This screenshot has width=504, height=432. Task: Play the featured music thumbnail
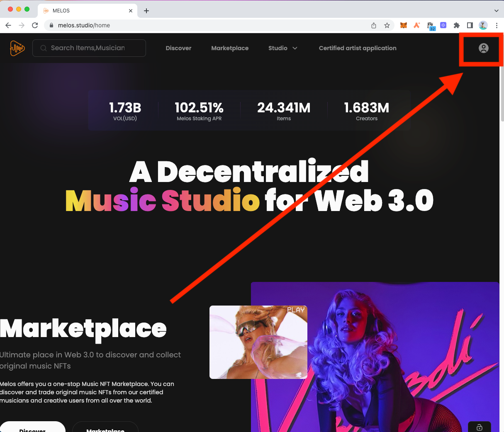[x=258, y=342]
